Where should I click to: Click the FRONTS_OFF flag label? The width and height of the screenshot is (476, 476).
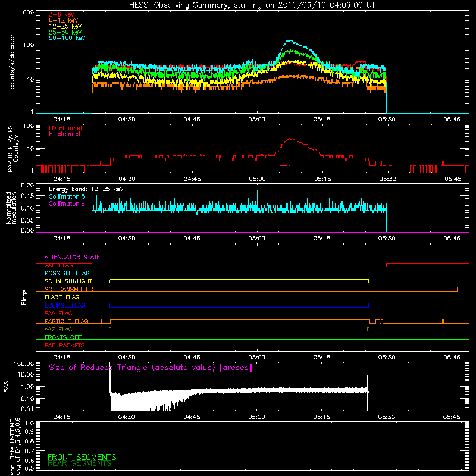pyautogui.click(x=63, y=337)
